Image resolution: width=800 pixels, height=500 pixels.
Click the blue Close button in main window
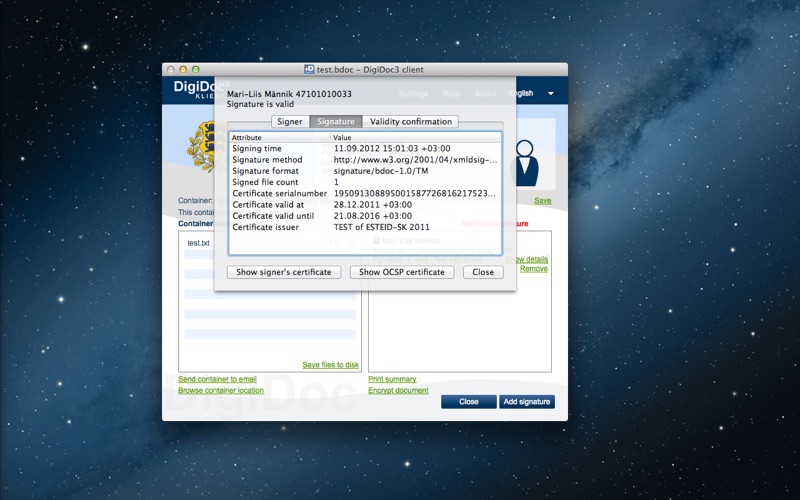pos(468,401)
